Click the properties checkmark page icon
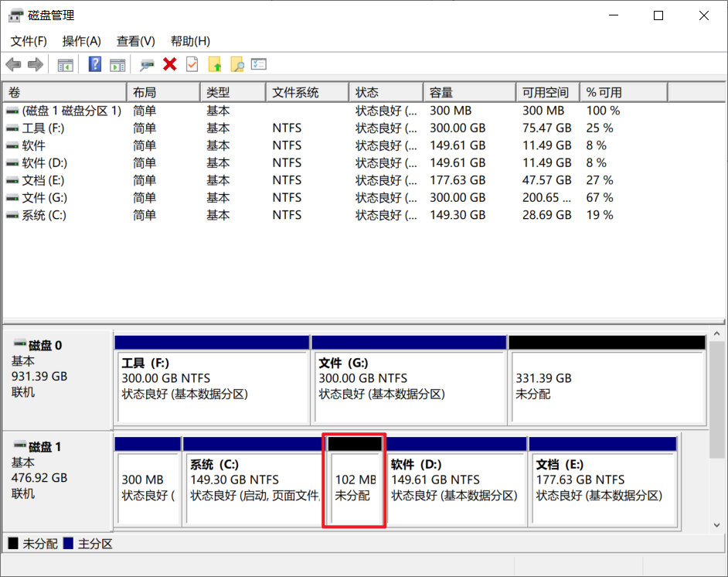 tap(192, 65)
